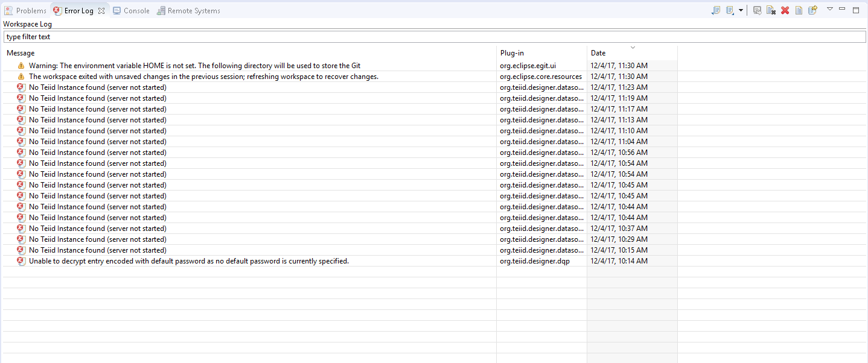Open the Console tab
The height and width of the screenshot is (363, 868).
[x=131, y=11]
